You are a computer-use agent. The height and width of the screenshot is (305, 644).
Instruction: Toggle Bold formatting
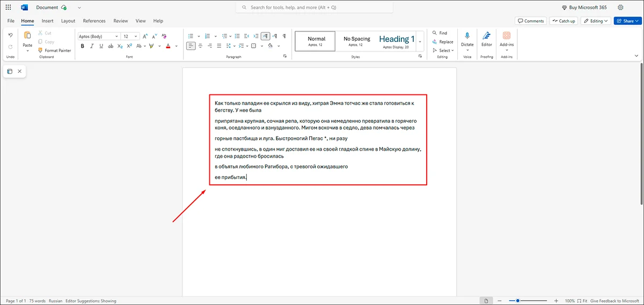[83, 46]
